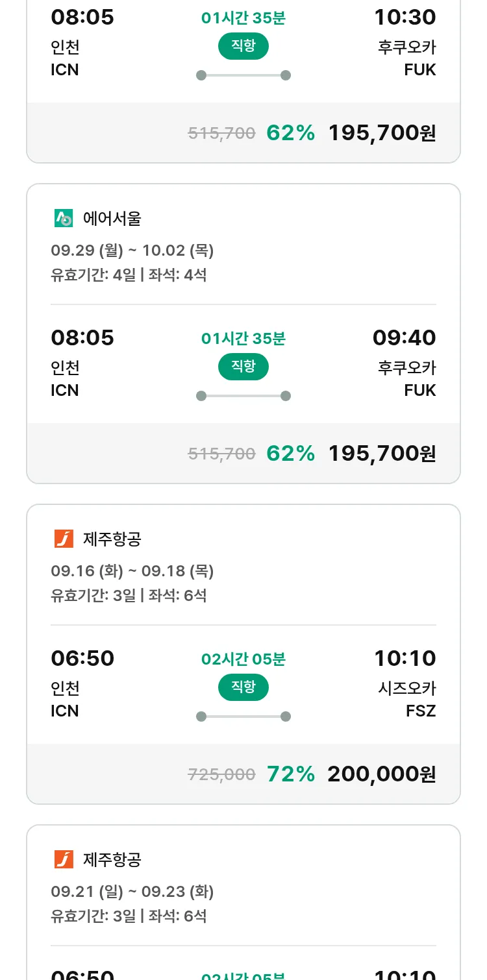This screenshot has width=487, height=980.
Task: Tap the route line on Air Seoul flight
Action: pyautogui.click(x=243, y=396)
